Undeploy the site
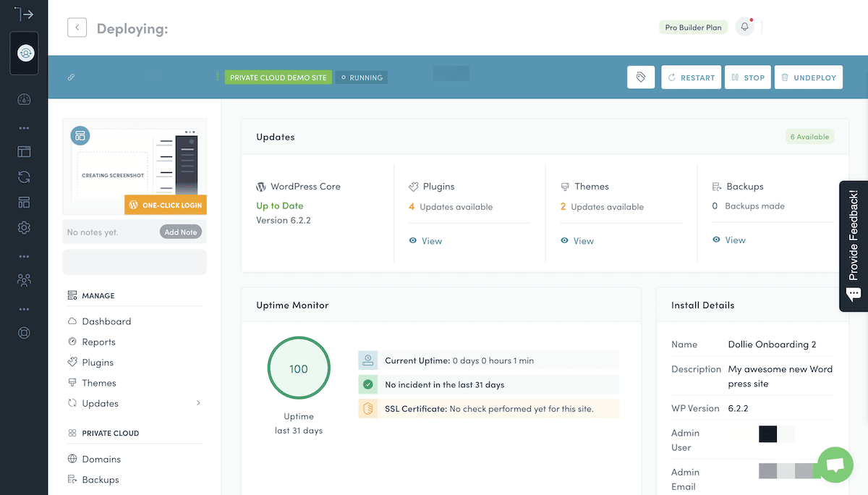Viewport: 868px width, 495px height. 809,77
